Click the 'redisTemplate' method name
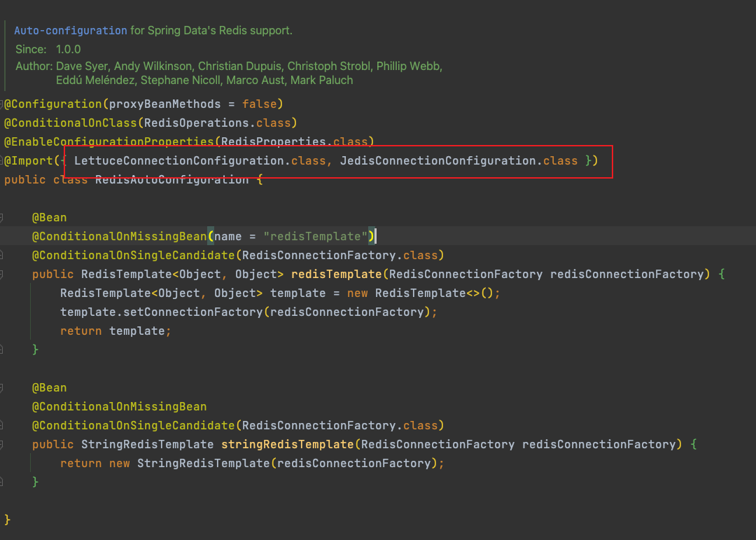The width and height of the screenshot is (756, 540). click(337, 274)
